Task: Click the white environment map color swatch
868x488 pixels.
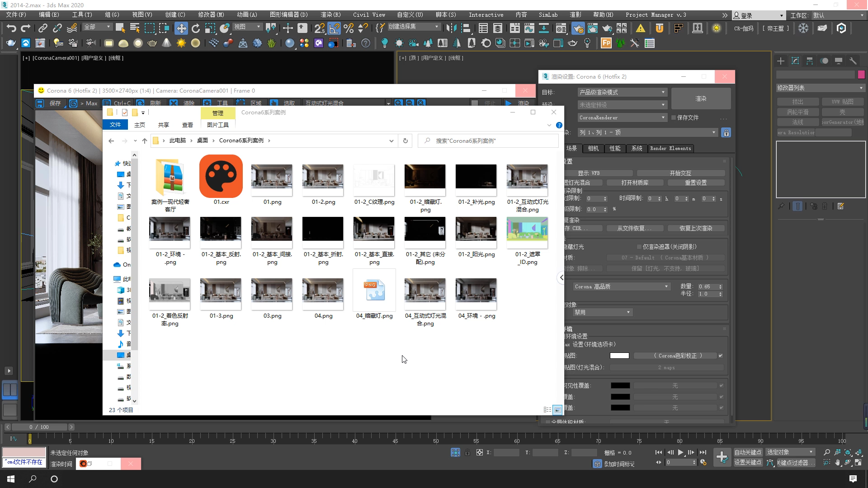Action: [619, 356]
